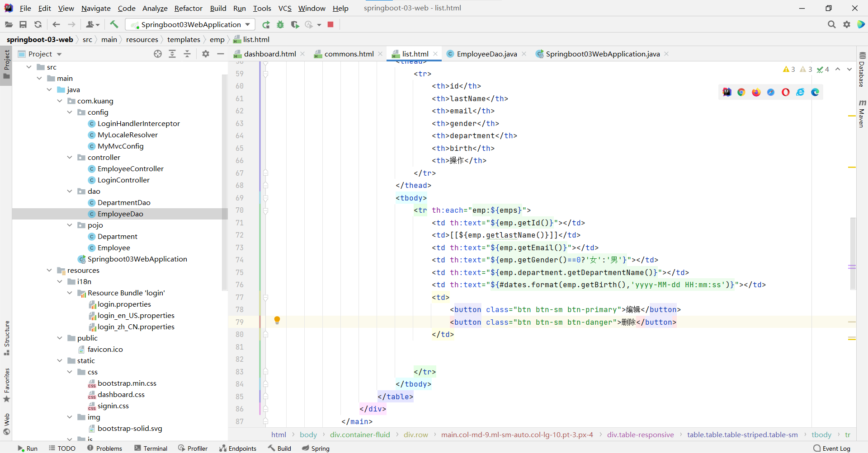
Task: Collapse Resource Bundle 'login' node
Action: [70, 293]
